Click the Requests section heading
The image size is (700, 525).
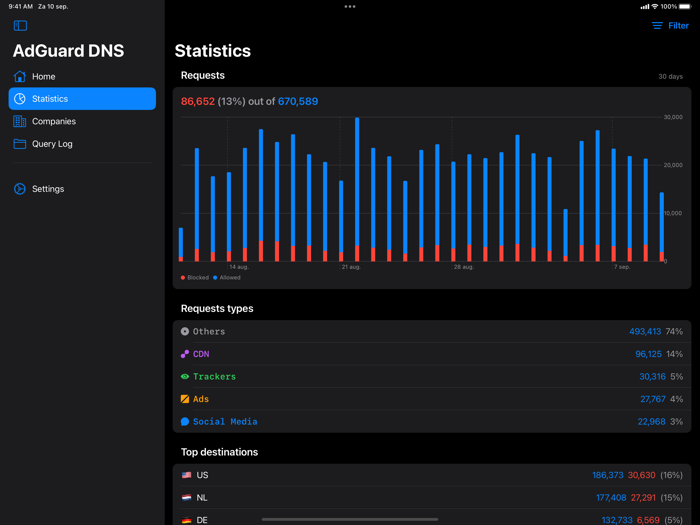(x=203, y=75)
